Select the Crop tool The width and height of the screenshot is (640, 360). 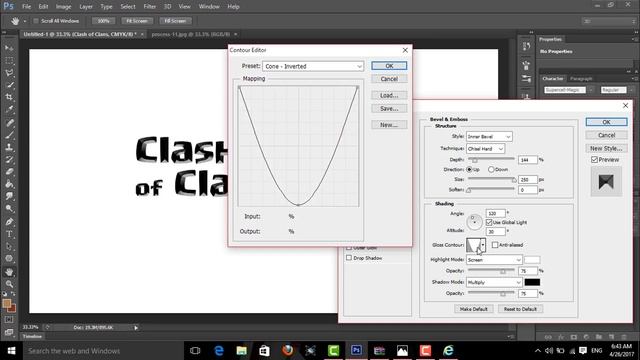tap(9, 97)
